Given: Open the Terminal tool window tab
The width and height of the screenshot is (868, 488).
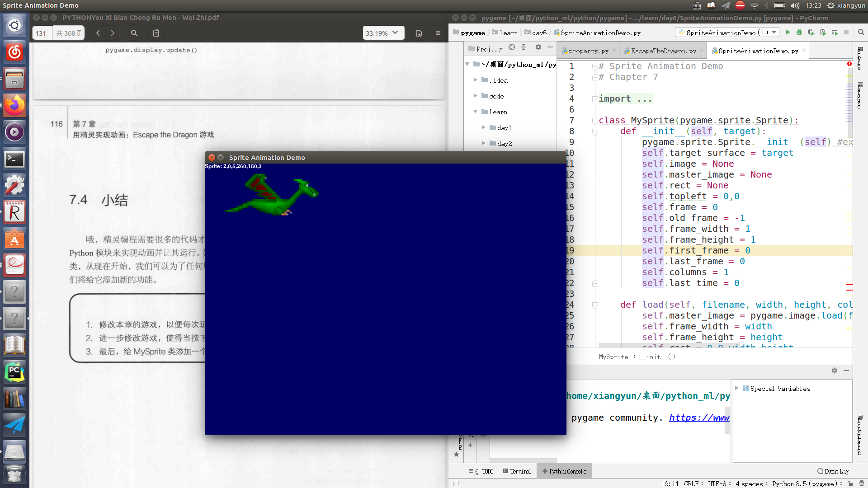Looking at the screenshot, I should point(517,471).
